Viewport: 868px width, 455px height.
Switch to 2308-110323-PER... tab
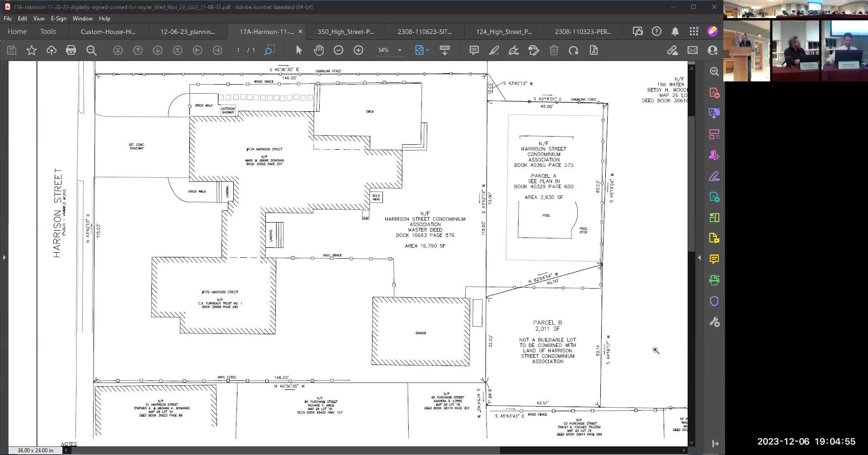click(x=583, y=32)
